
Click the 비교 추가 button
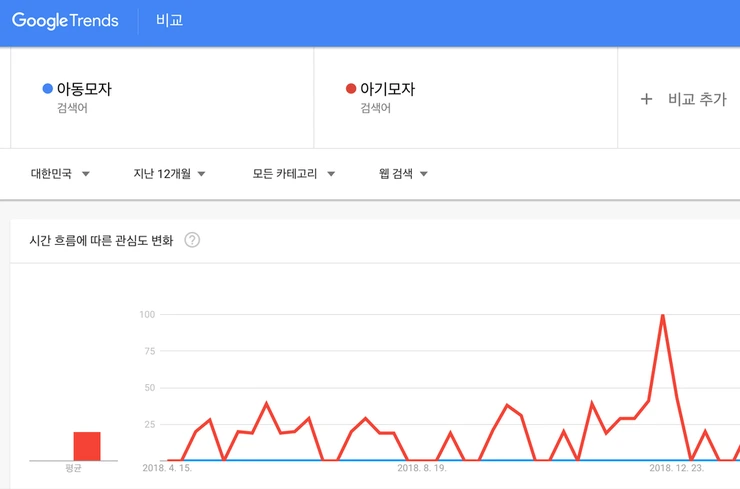click(x=684, y=99)
